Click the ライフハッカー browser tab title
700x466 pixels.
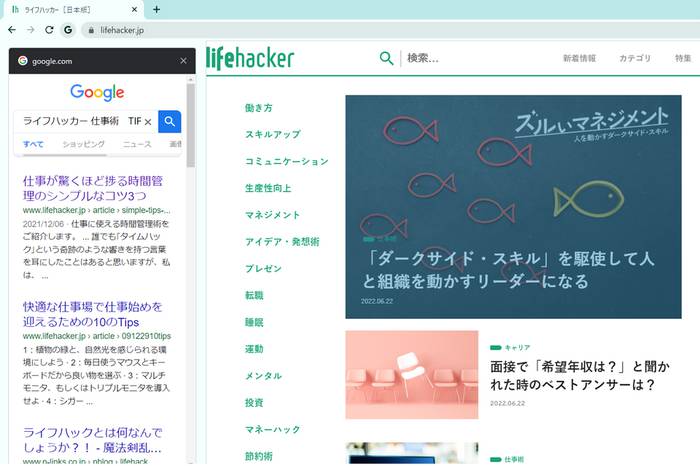58,9
